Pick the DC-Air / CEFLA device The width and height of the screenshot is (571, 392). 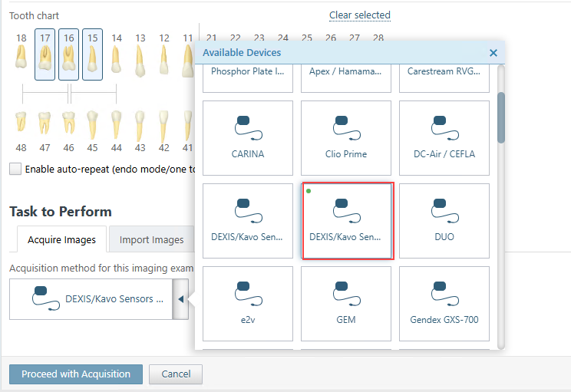click(x=444, y=138)
